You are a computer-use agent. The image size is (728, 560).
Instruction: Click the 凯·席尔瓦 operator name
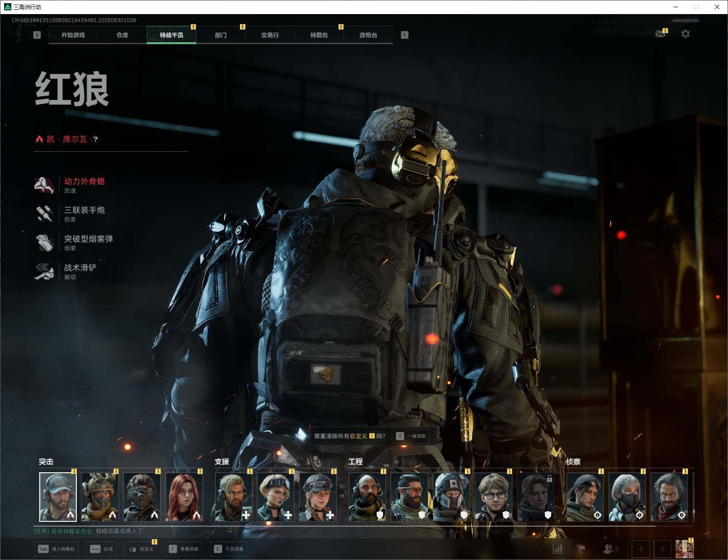[x=67, y=139]
